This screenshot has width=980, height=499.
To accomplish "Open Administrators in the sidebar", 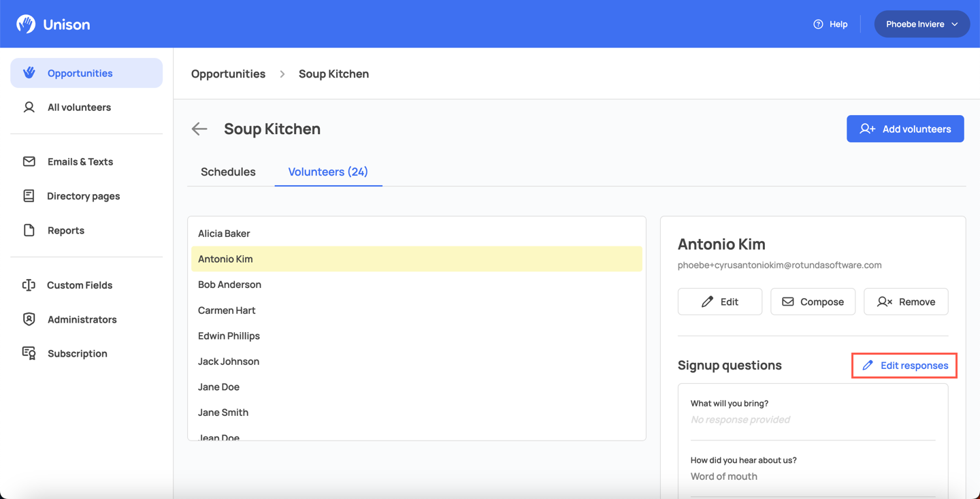I will [x=86, y=319].
